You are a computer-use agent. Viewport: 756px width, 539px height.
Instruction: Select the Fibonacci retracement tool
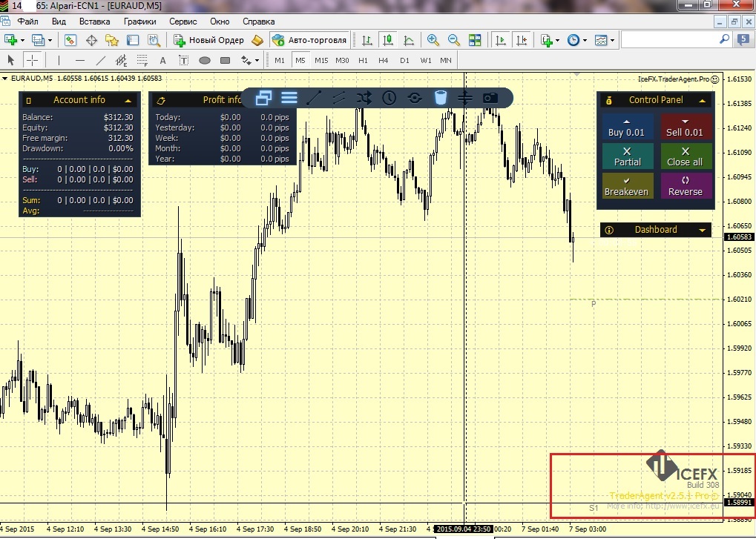pos(142,60)
